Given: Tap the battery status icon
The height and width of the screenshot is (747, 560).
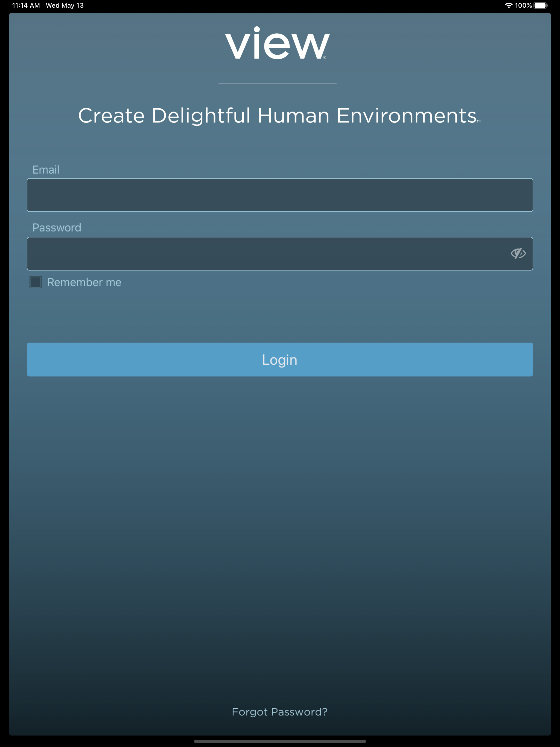Looking at the screenshot, I should 540,5.
